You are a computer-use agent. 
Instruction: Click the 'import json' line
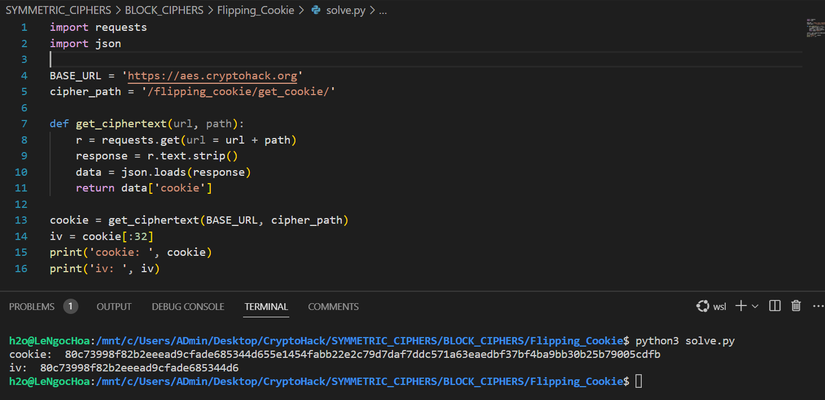pyautogui.click(x=85, y=44)
